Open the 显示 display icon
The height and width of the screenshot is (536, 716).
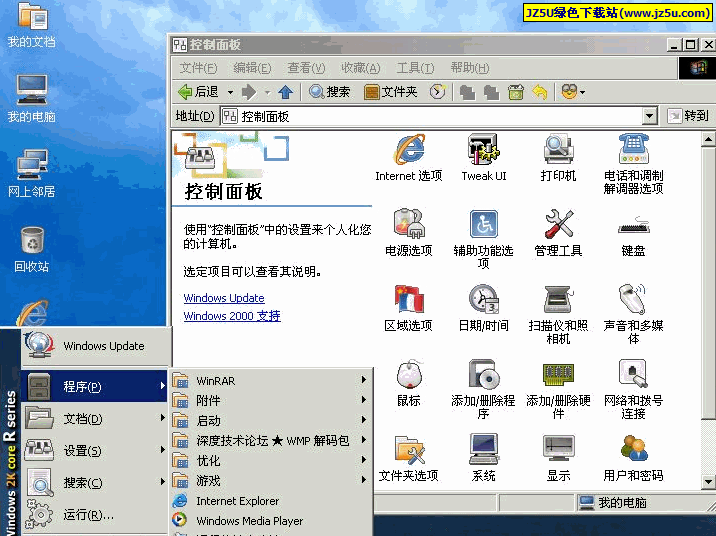click(558, 457)
